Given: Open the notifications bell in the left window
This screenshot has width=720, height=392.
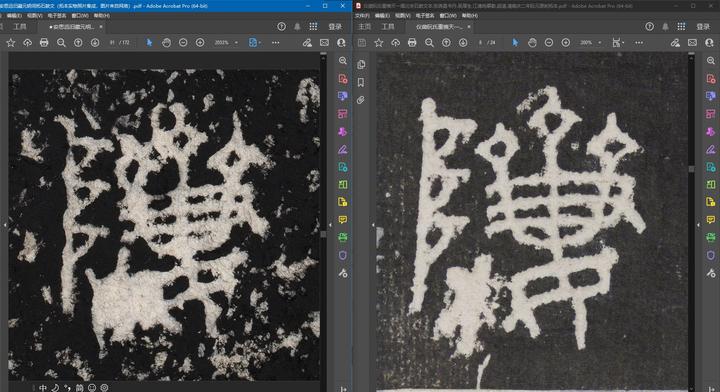Looking at the screenshot, I should tap(297, 27).
